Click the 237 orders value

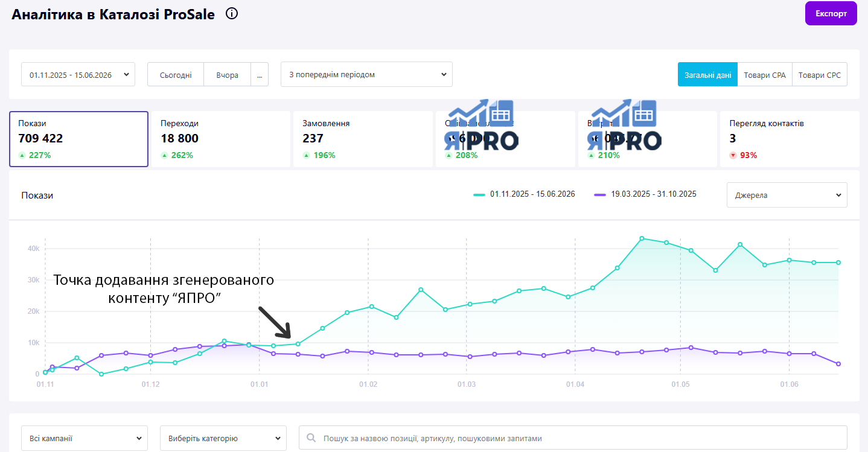pos(313,138)
